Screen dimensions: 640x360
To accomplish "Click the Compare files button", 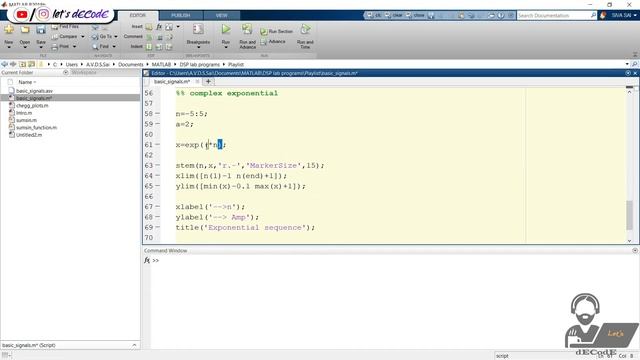I will [65, 36].
